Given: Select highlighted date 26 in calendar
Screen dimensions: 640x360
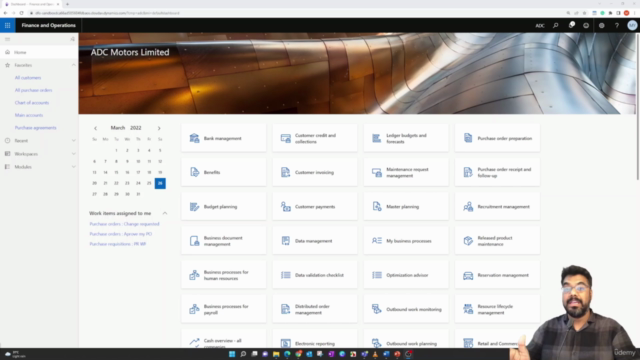Looking at the screenshot, I should click(160, 183).
